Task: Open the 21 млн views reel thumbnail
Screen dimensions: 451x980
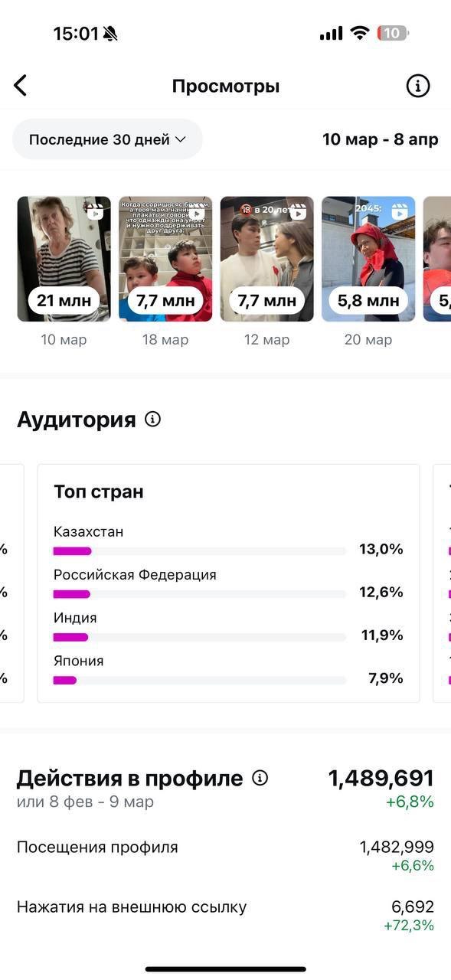Action: point(64,259)
